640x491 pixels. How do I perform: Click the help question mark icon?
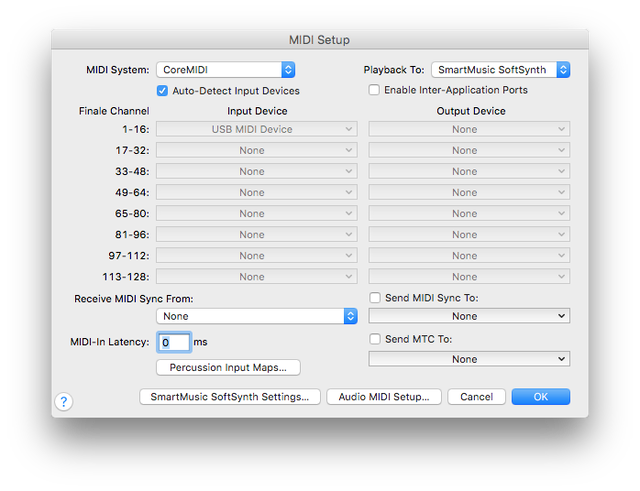tap(64, 402)
